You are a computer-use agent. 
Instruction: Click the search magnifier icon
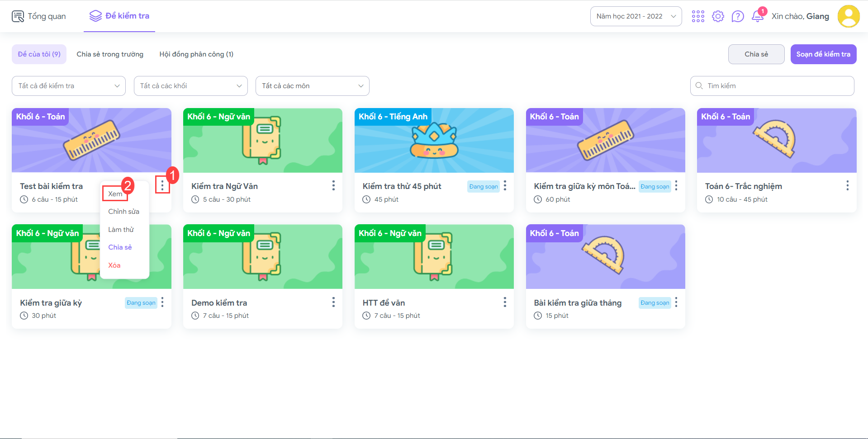coord(699,85)
